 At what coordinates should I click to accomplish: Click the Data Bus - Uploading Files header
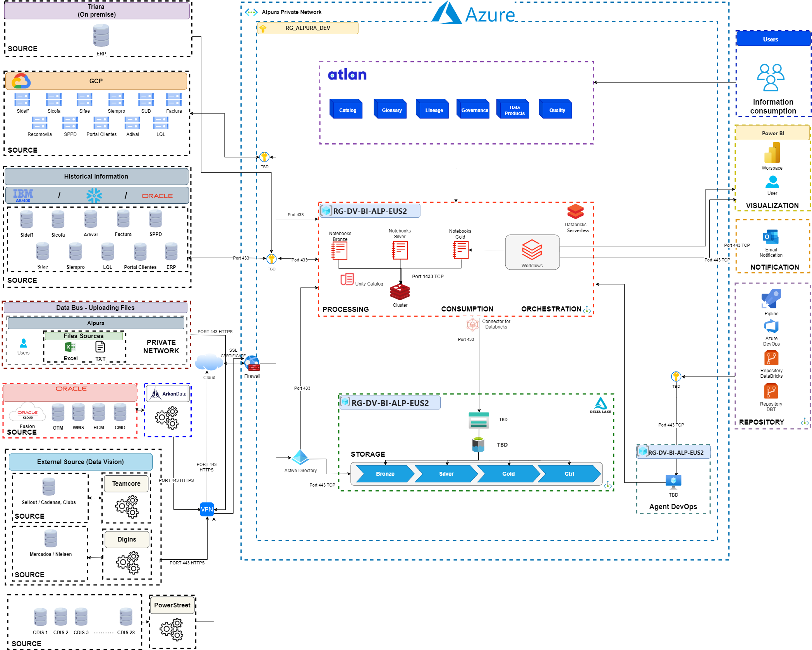[95, 308]
